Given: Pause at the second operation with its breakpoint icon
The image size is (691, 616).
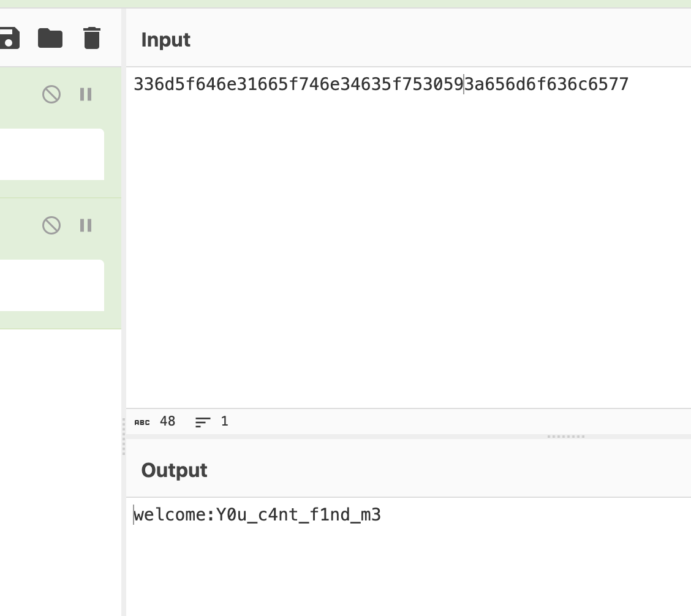Looking at the screenshot, I should (x=86, y=225).
